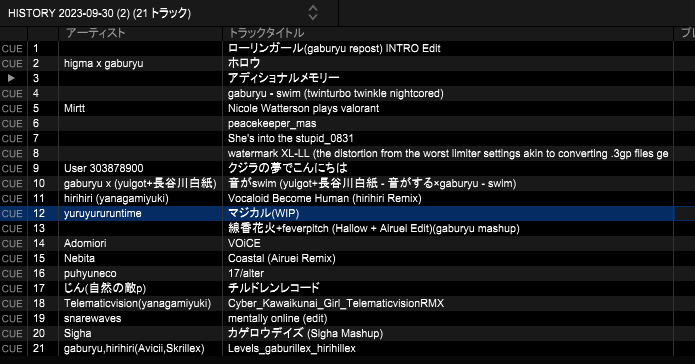The image size is (695, 364).
Task: Select artist yuruyururuntime
Action: point(102,213)
